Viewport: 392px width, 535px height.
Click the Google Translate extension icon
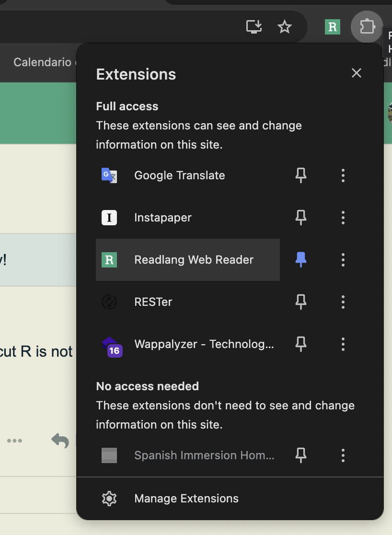[109, 175]
